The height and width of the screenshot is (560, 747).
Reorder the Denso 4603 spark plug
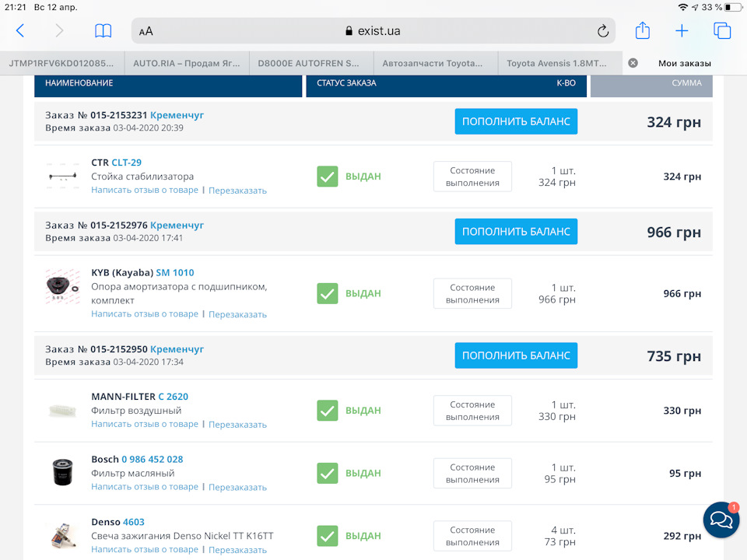click(238, 550)
